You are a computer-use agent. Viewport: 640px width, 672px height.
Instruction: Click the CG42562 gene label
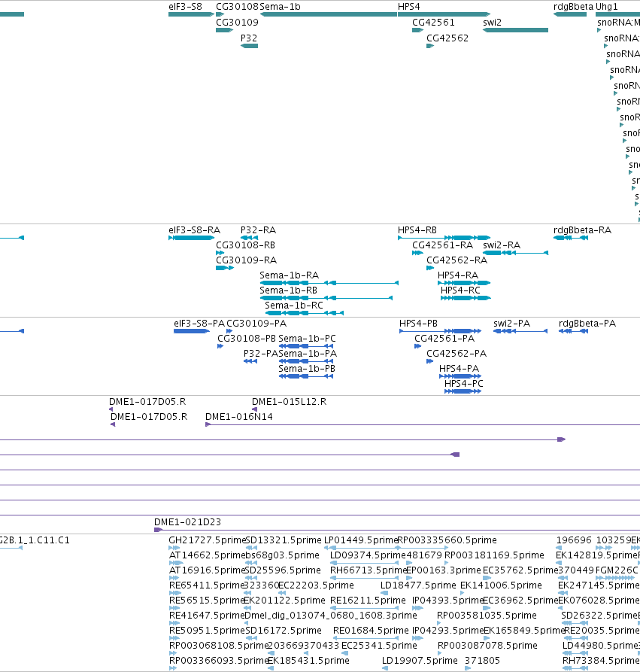pos(447,38)
